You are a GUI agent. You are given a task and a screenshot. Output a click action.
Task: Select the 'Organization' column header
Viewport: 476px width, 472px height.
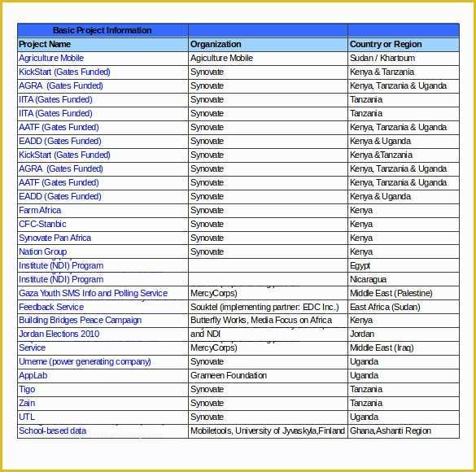pos(268,44)
